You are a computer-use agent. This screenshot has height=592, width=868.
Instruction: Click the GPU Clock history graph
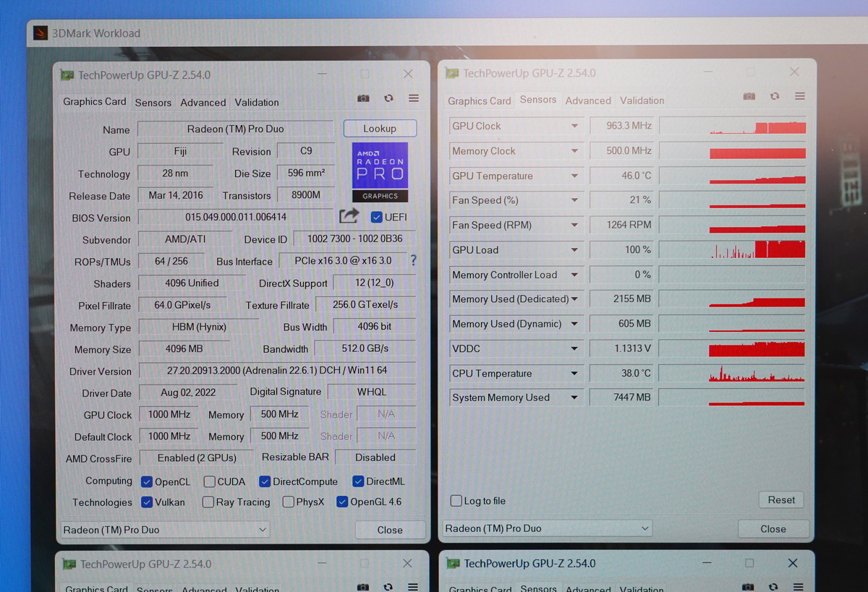(733, 126)
